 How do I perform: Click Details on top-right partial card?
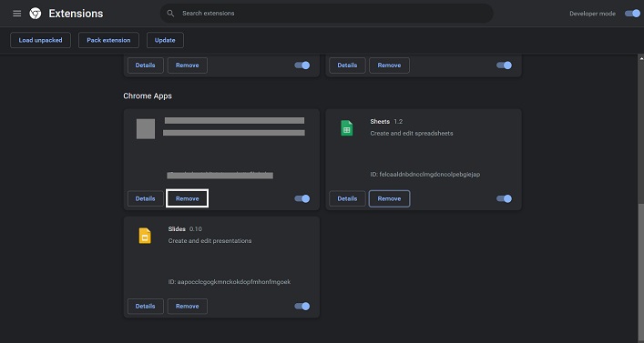(x=347, y=66)
